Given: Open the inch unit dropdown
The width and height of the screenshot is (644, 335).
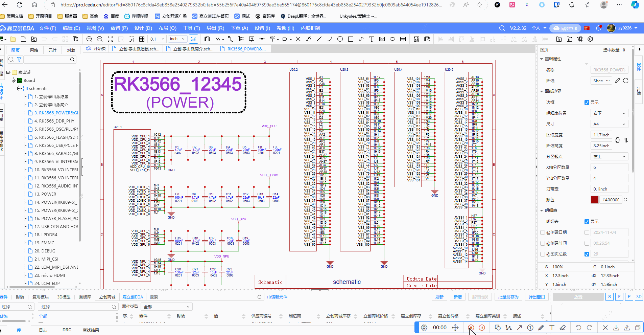Looking at the screenshot, I should pyautogui.click(x=177, y=39).
